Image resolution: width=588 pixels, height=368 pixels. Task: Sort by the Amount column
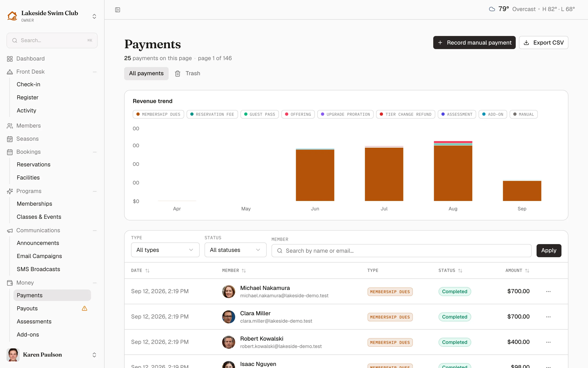tap(517, 271)
